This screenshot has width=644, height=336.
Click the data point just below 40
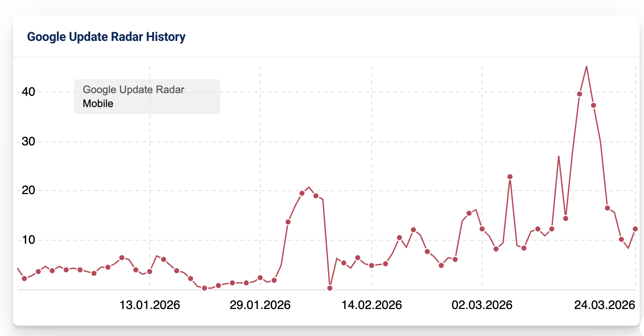[579, 94]
